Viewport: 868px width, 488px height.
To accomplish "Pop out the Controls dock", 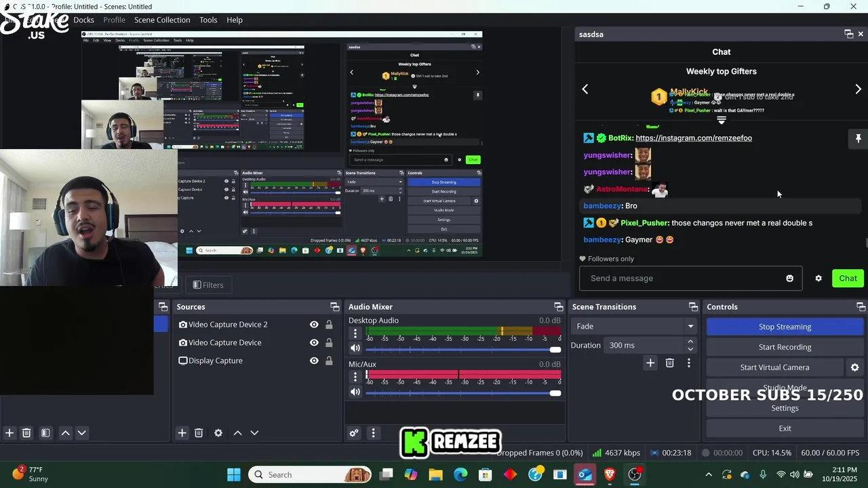I will [861, 307].
